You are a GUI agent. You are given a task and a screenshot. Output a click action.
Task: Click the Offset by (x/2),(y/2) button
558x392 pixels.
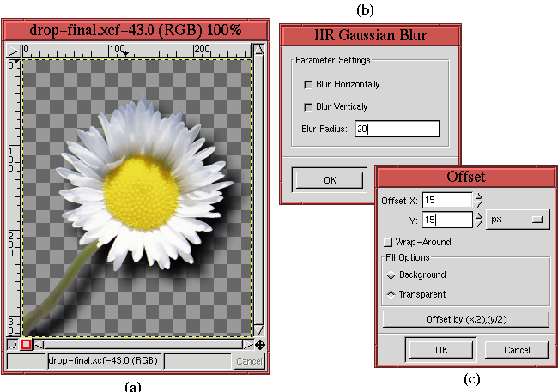pyautogui.click(x=465, y=319)
